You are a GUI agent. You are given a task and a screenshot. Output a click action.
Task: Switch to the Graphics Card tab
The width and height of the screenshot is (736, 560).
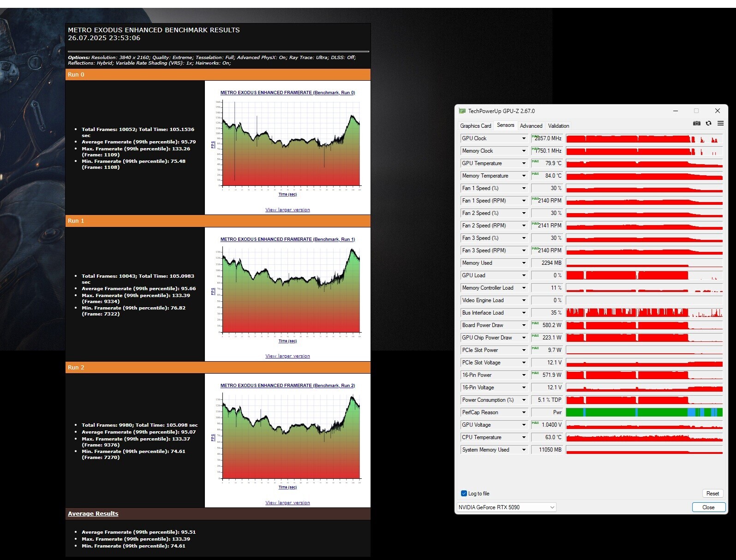coord(475,126)
